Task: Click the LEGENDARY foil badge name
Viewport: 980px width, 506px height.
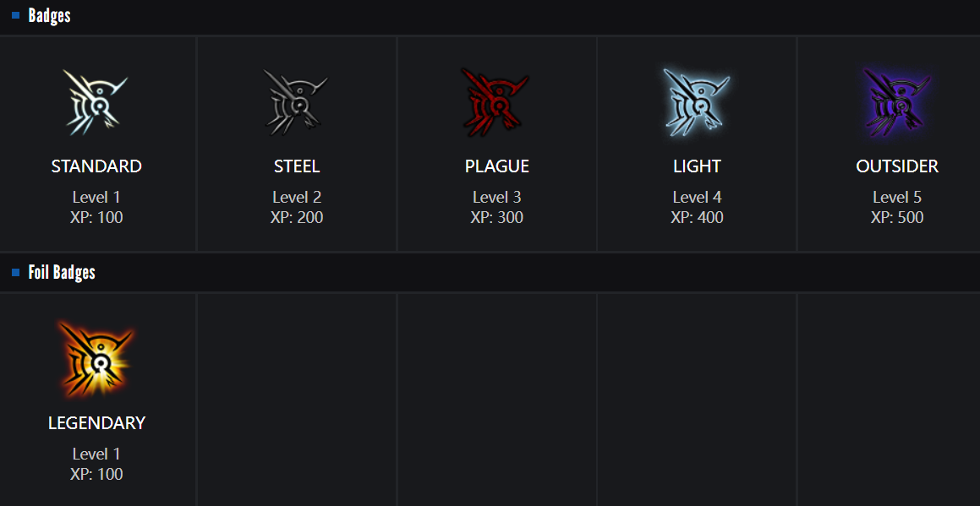Action: click(96, 423)
